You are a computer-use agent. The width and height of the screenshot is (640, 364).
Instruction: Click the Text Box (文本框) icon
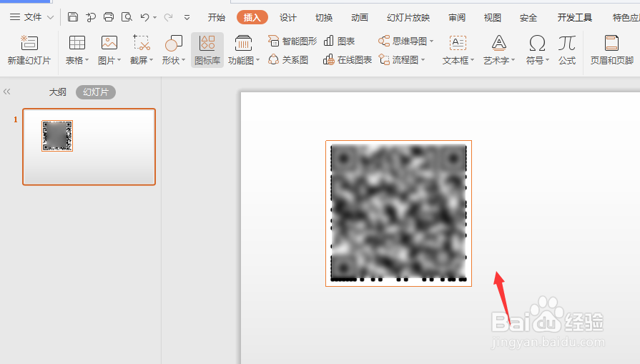[x=458, y=43]
